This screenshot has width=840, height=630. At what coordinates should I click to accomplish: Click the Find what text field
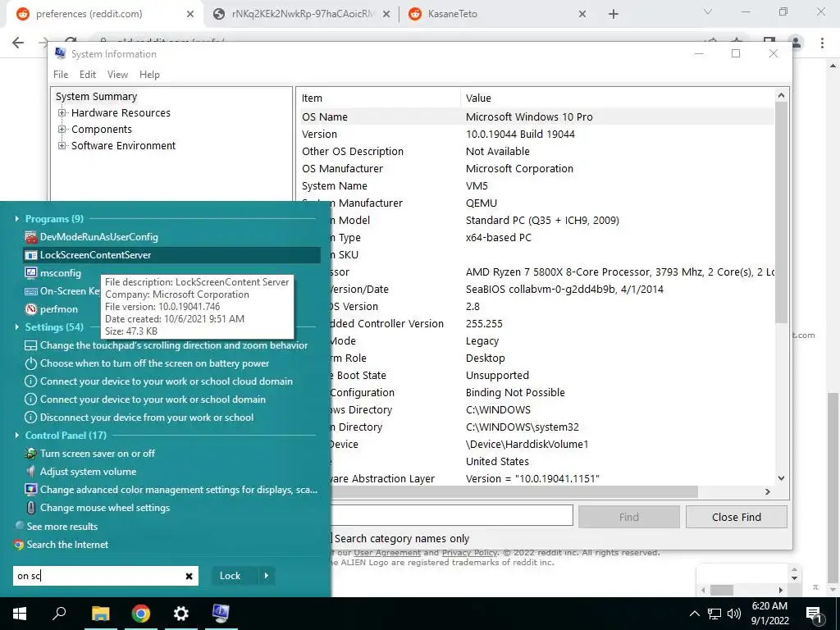tap(452, 517)
